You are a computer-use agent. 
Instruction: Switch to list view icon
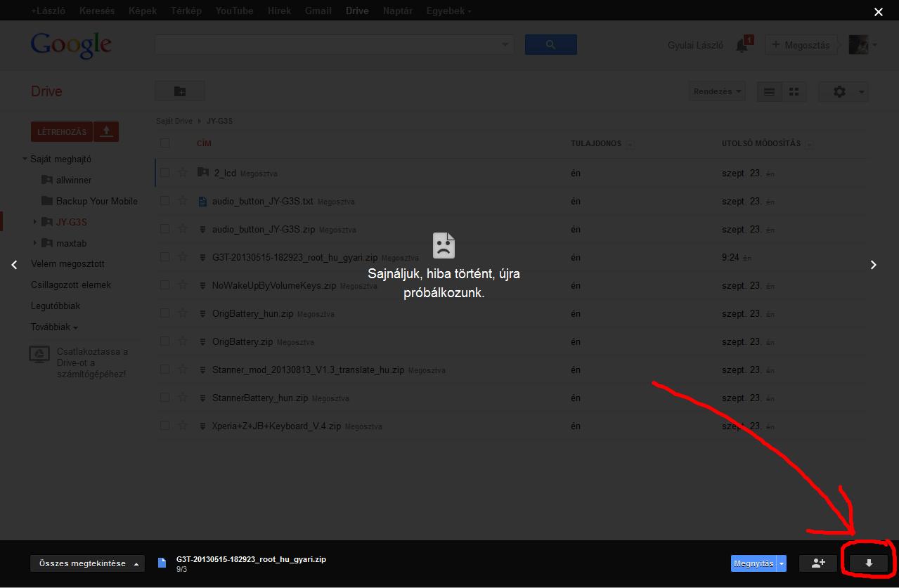pyautogui.click(x=769, y=91)
